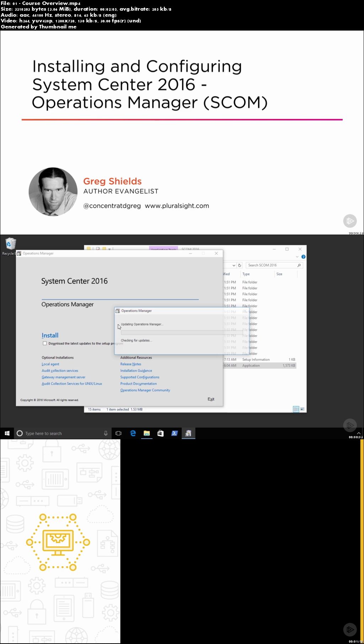This screenshot has height=644, width=364.
Task: Click the Operations Manager title bar icon
Action: click(x=19, y=253)
